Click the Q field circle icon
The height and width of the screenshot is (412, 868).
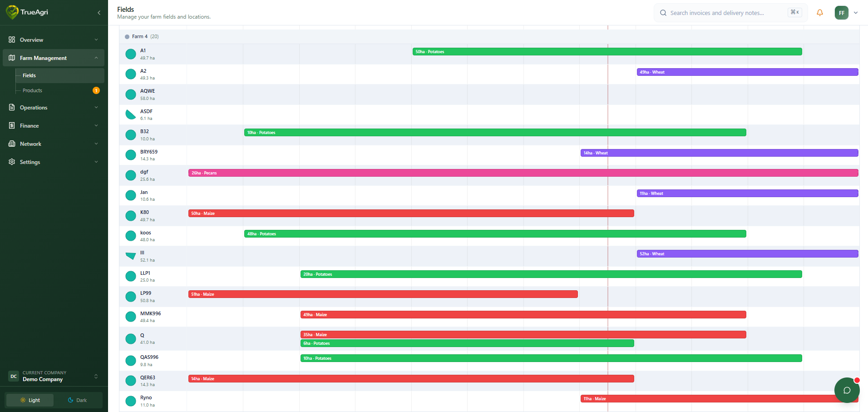131,338
